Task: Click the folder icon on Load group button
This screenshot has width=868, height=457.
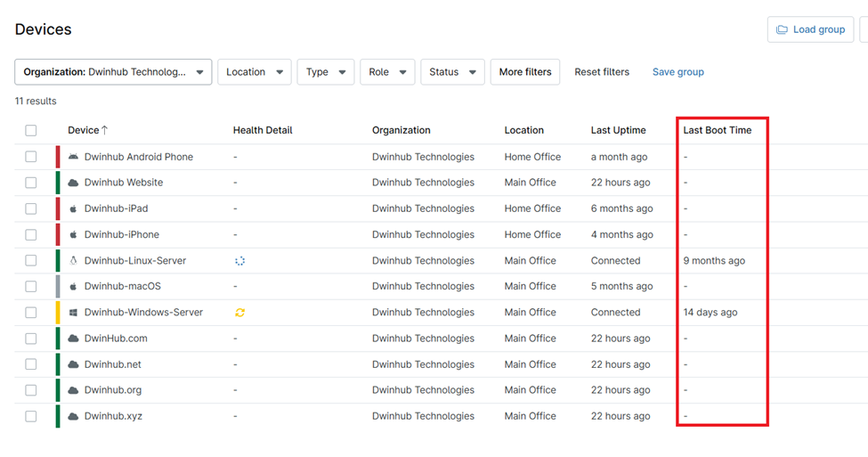Action: point(782,29)
